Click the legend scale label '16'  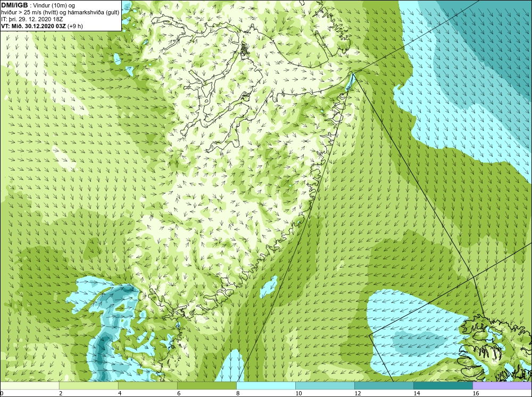[x=476, y=393]
